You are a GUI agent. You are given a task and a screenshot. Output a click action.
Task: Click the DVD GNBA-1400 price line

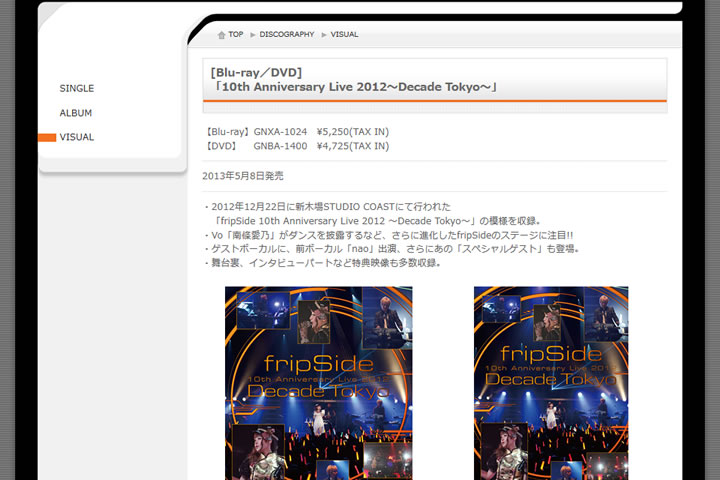(297, 146)
